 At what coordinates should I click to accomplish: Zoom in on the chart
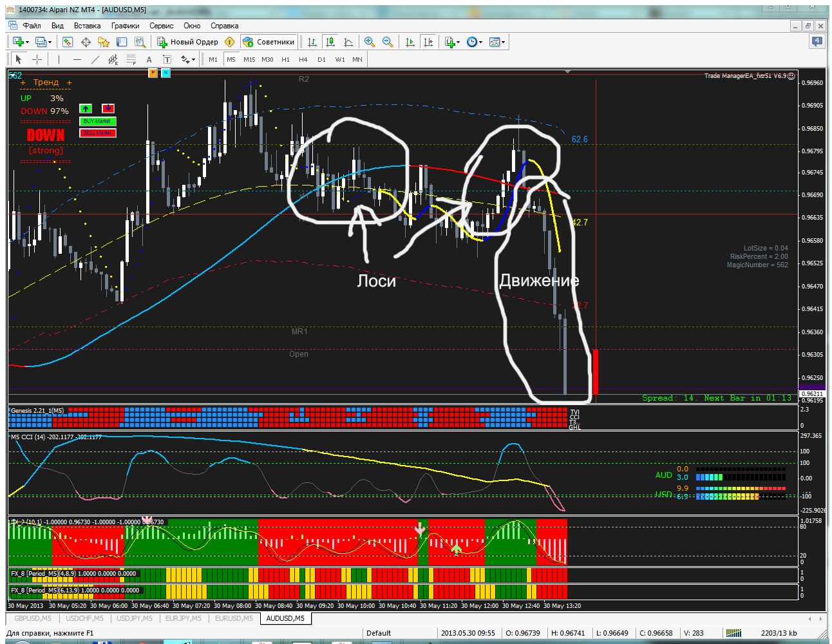pyautogui.click(x=370, y=42)
